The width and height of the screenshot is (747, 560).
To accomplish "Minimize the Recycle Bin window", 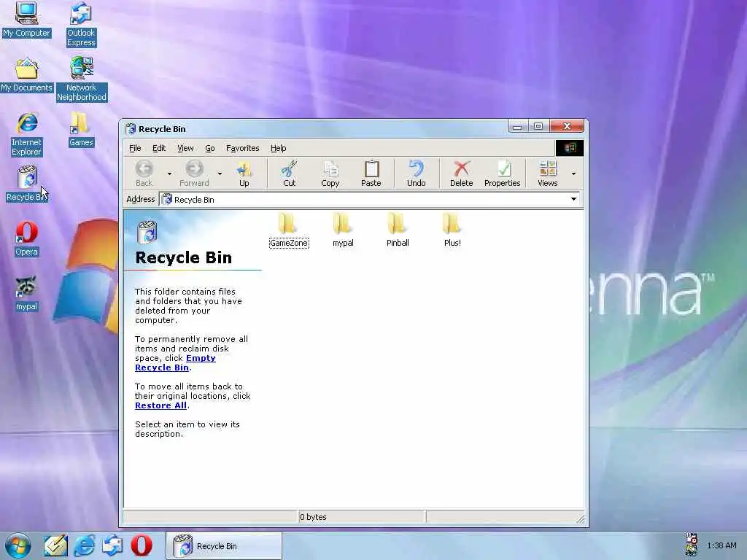I will (518, 126).
